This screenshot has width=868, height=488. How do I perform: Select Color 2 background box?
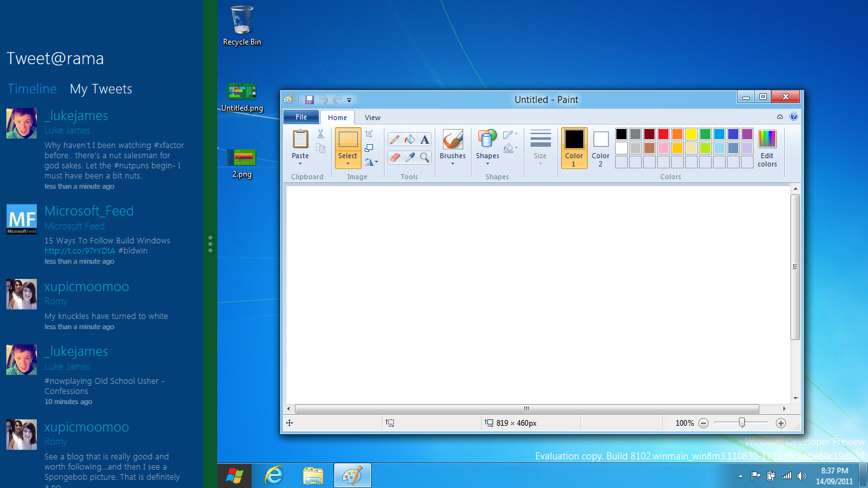click(600, 148)
